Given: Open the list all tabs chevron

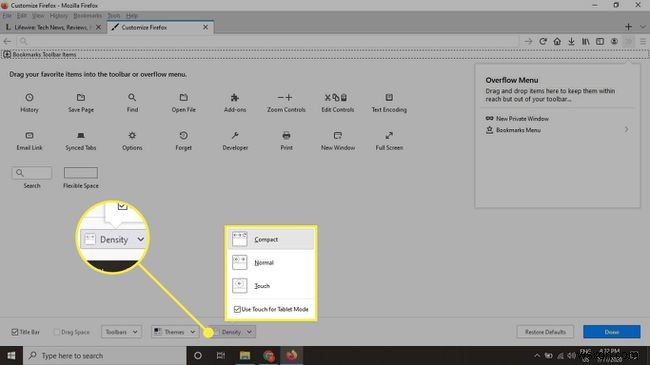Looking at the screenshot, I should [643, 27].
